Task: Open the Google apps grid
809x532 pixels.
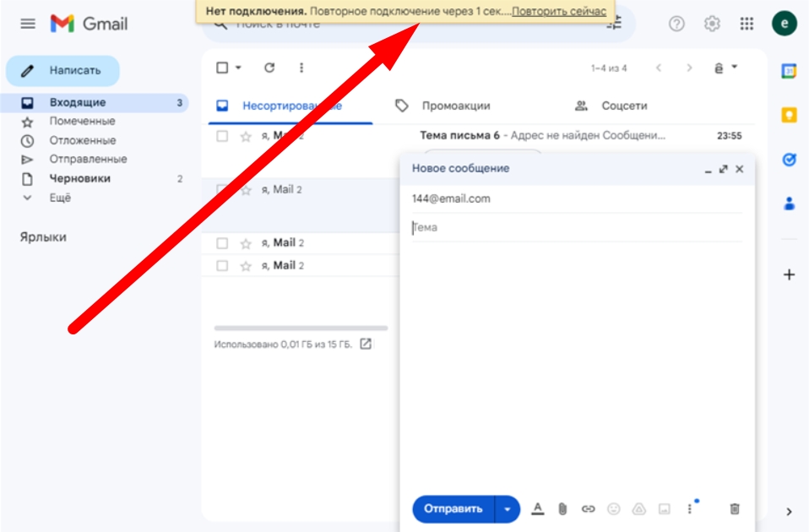Action: pos(747,24)
